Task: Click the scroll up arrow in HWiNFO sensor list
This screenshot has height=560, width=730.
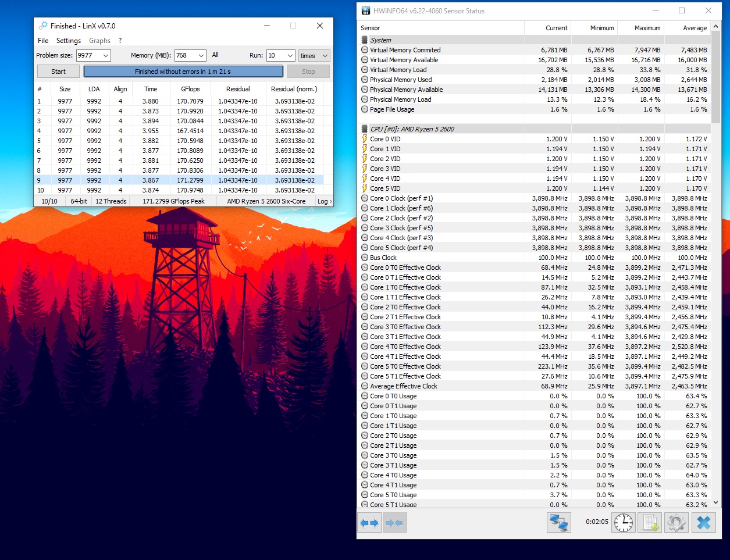Action: tap(717, 26)
